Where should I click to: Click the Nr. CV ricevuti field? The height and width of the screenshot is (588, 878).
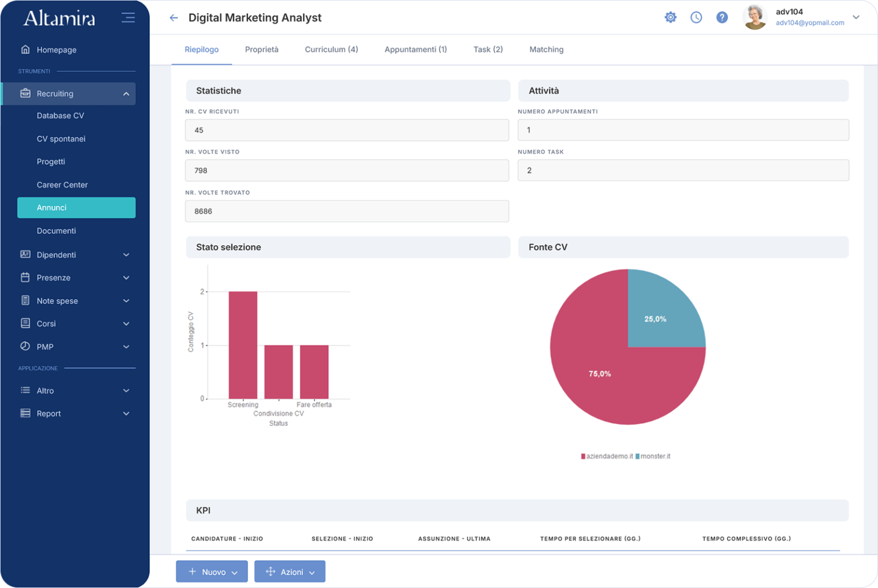click(346, 130)
